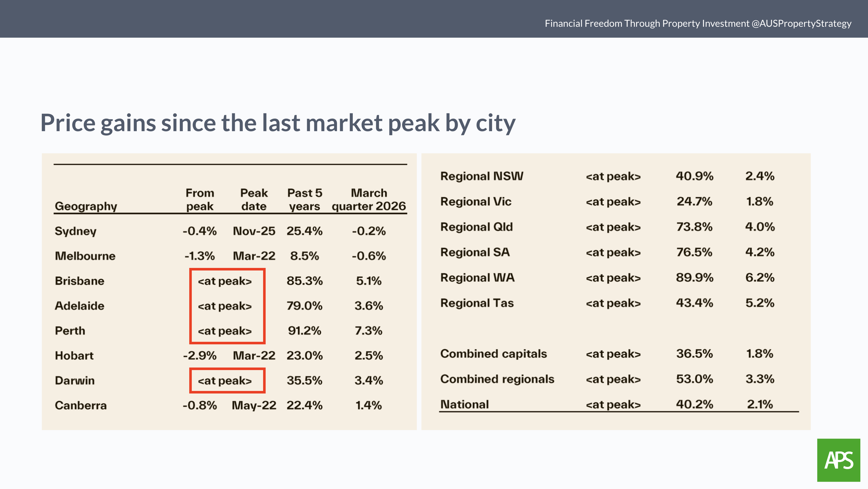Image resolution: width=868 pixels, height=489 pixels.
Task: Click Combined capitals 36.5% value
Action: 694,354
